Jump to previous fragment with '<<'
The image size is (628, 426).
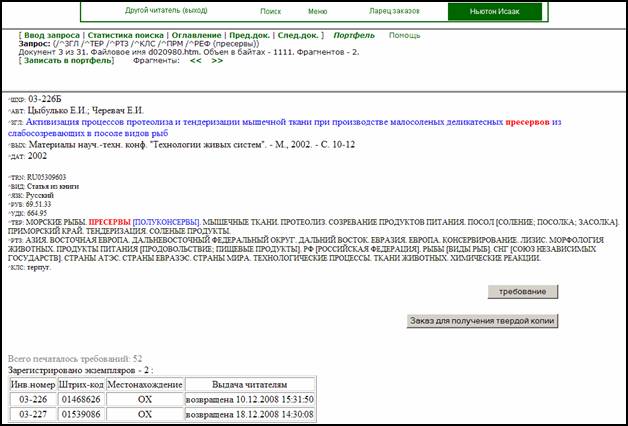point(197,61)
